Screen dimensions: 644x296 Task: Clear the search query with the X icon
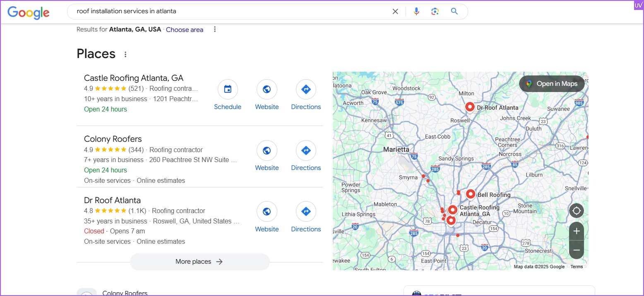395,12
